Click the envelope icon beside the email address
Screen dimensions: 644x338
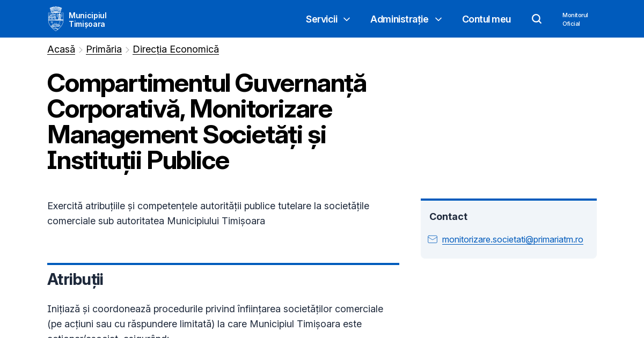point(433,239)
